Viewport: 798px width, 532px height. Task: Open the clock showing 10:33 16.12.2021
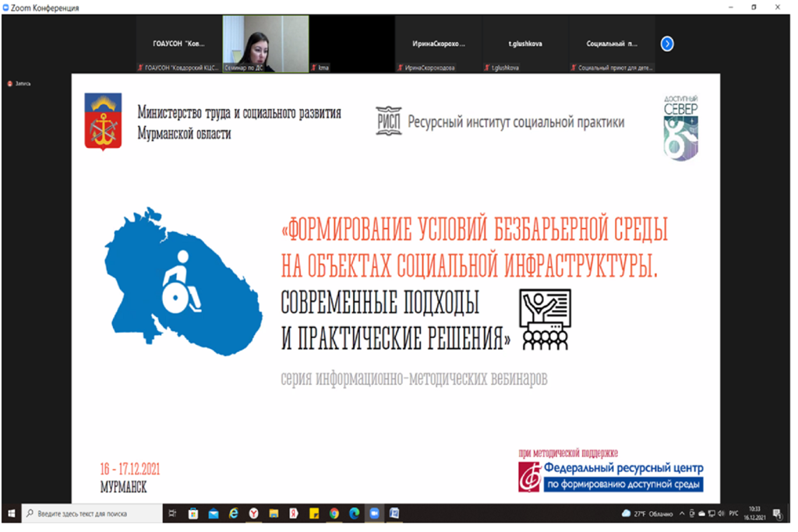pos(754,513)
